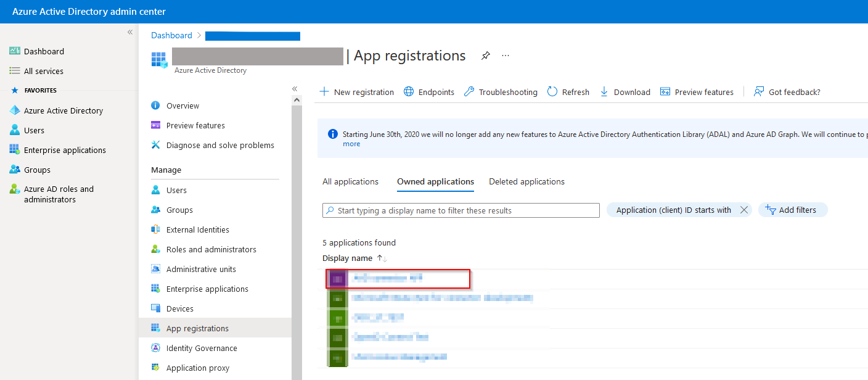Click the Add filters button
Viewport: 868px width, 380px height.
pyautogui.click(x=793, y=210)
